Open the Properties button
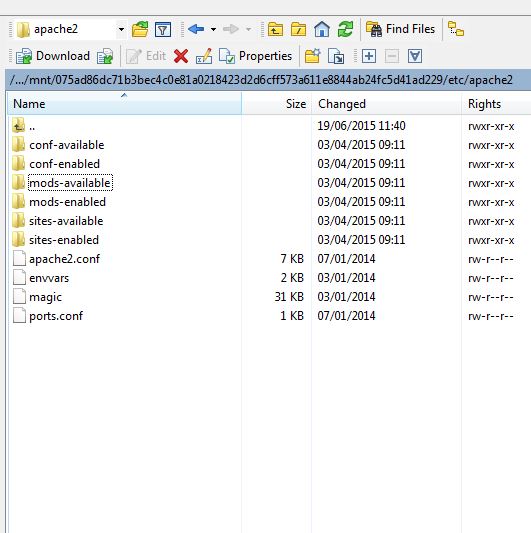The width and height of the screenshot is (531, 533). [255, 56]
